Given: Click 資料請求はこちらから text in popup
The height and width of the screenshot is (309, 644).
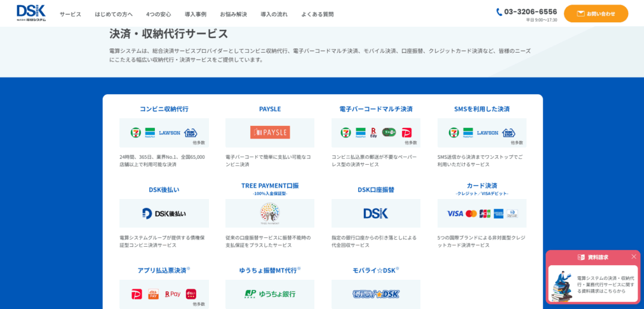Looking at the screenshot, I should click(601, 291).
